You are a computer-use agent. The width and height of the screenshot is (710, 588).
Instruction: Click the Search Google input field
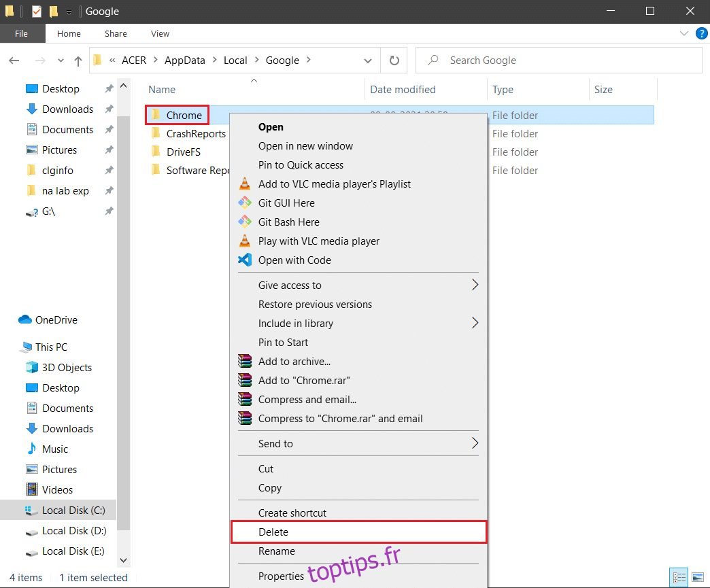click(559, 60)
